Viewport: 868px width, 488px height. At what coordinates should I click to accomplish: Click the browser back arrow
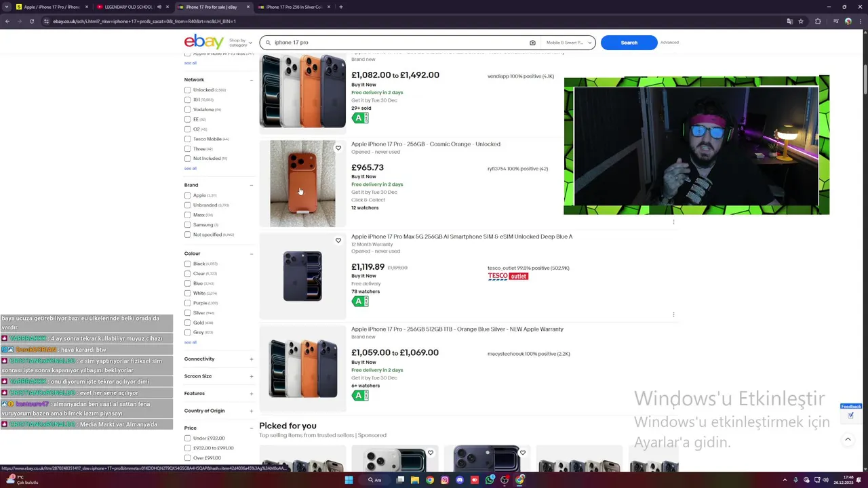pos(7,21)
